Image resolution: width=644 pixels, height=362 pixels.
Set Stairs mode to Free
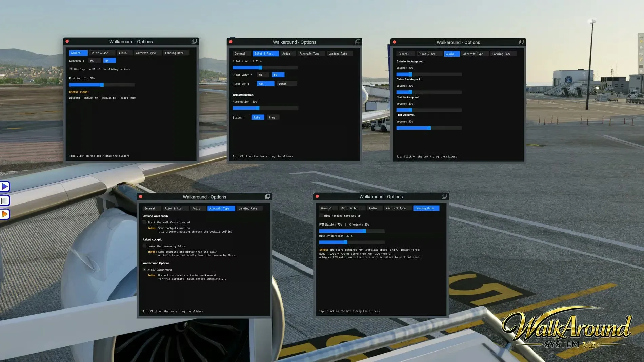point(272,117)
